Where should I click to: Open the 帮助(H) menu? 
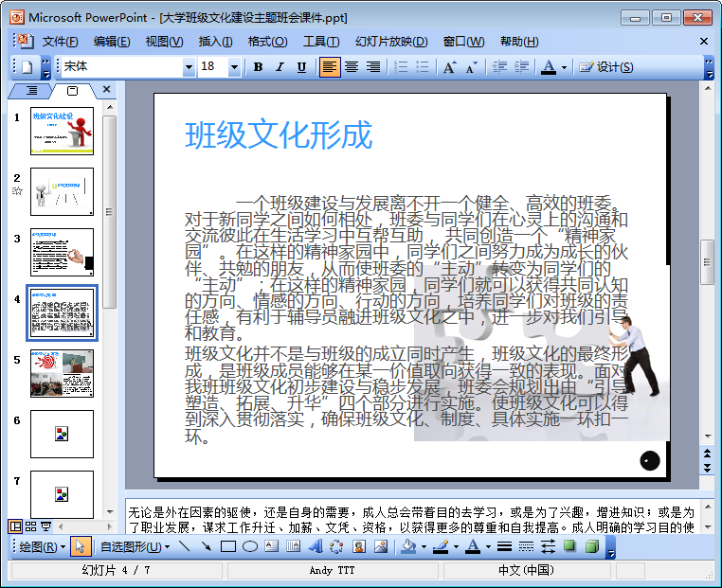tap(519, 42)
